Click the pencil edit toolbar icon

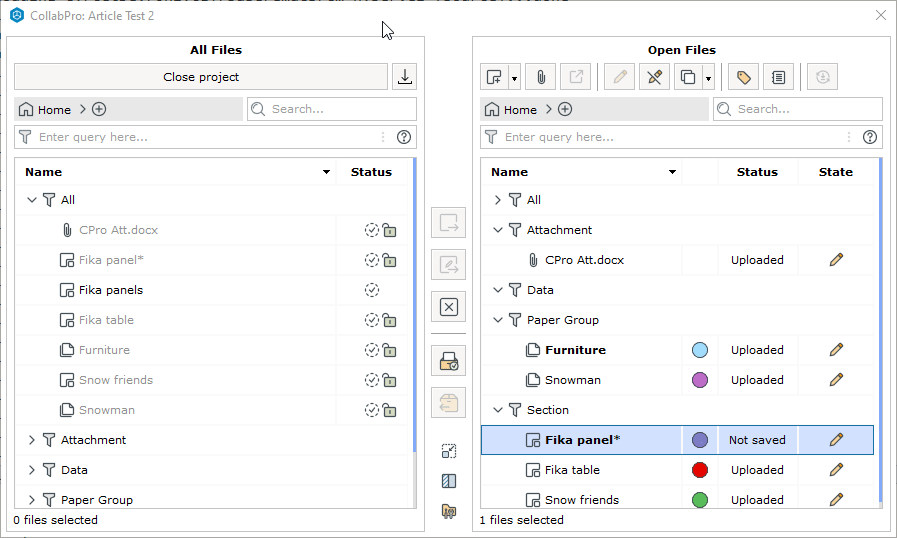tap(620, 77)
